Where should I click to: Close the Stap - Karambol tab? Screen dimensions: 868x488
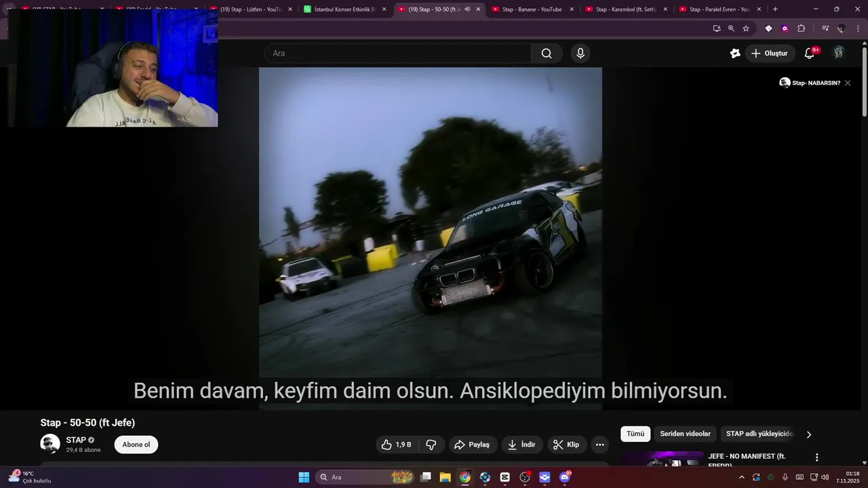pos(665,9)
